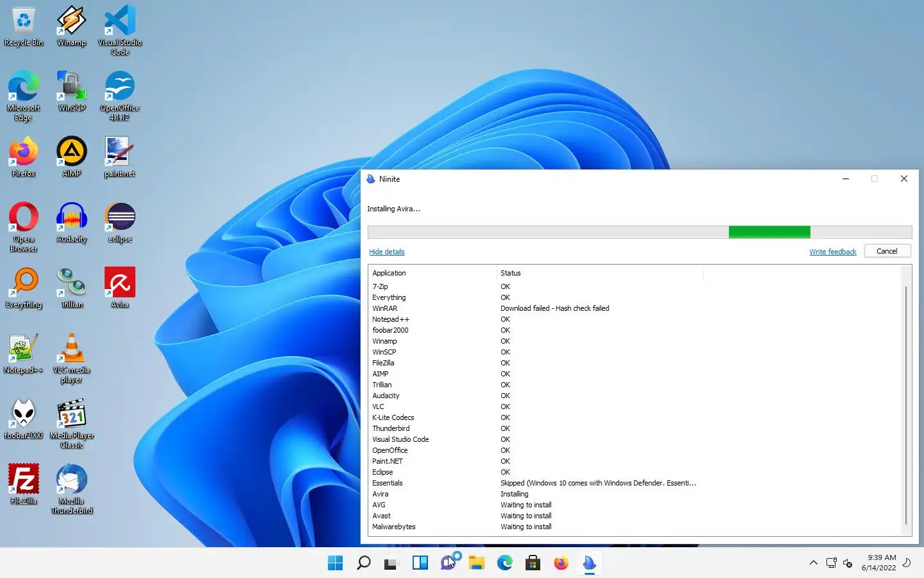Click 'Download failed - Hash check failed' status
This screenshot has height=578, width=924.
coord(554,308)
